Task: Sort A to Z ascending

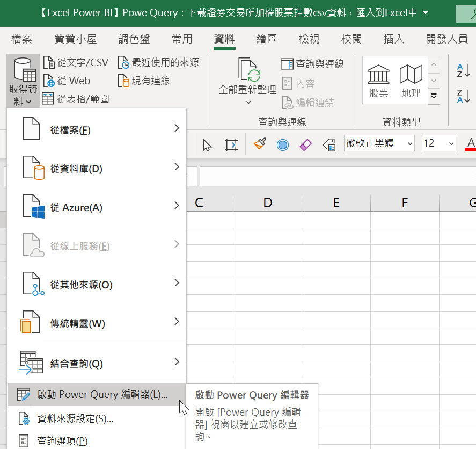Action: pos(464,70)
